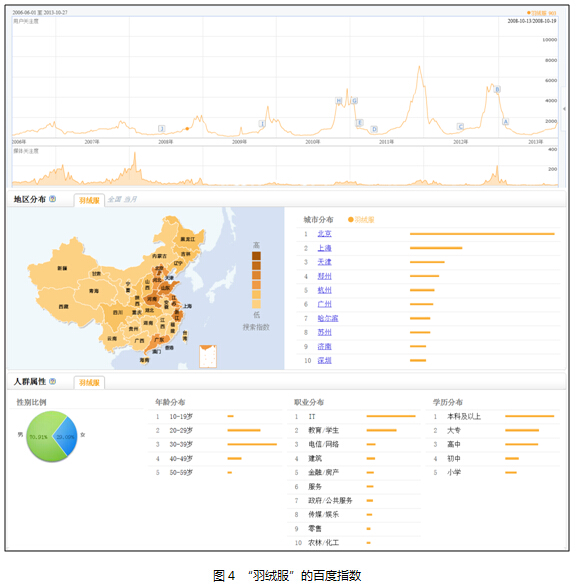
Task: Open 苏州 city link
Action: coord(325,332)
